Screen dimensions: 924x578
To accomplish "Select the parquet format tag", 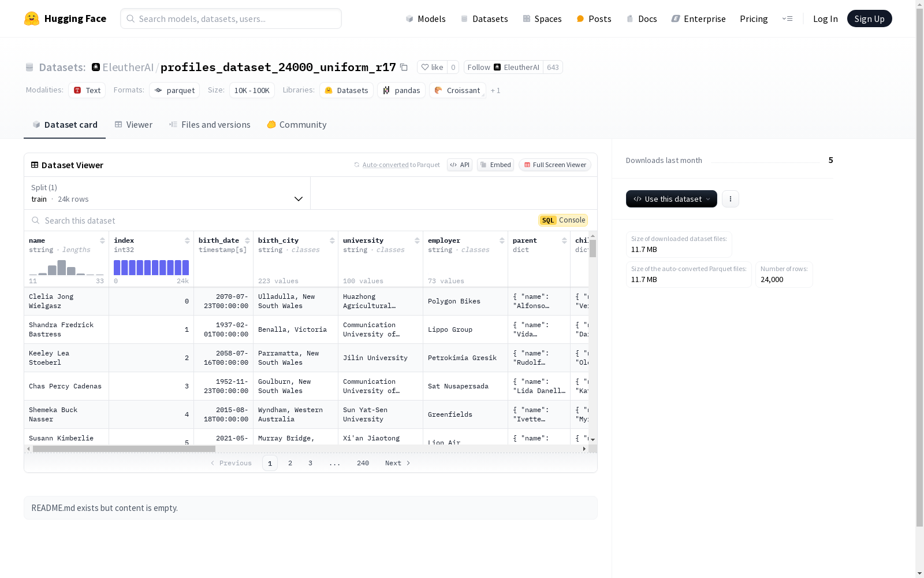I will (x=174, y=90).
